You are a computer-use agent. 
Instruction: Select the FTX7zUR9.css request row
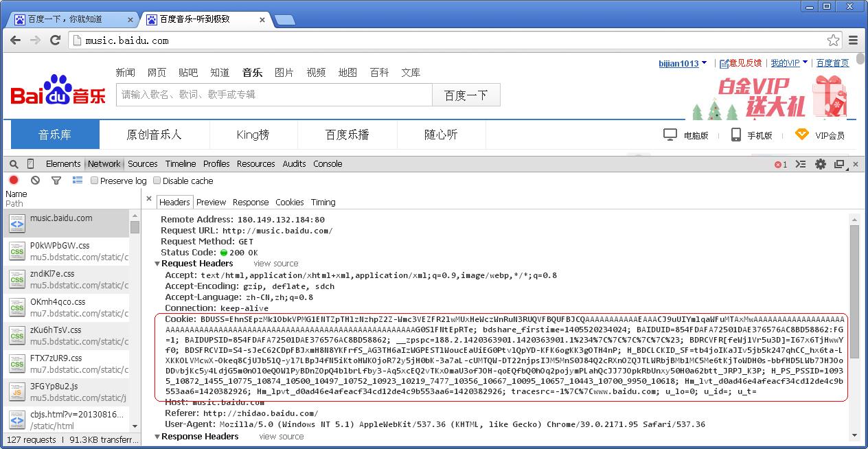pos(66,364)
